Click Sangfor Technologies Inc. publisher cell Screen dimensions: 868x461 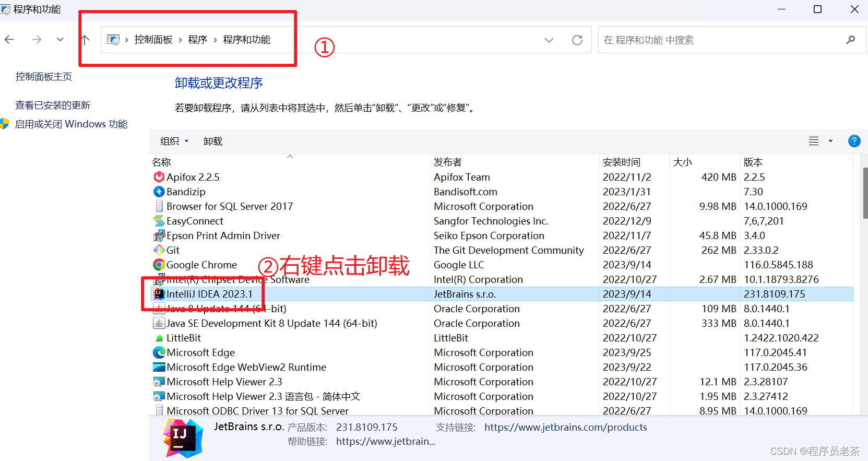coord(491,221)
